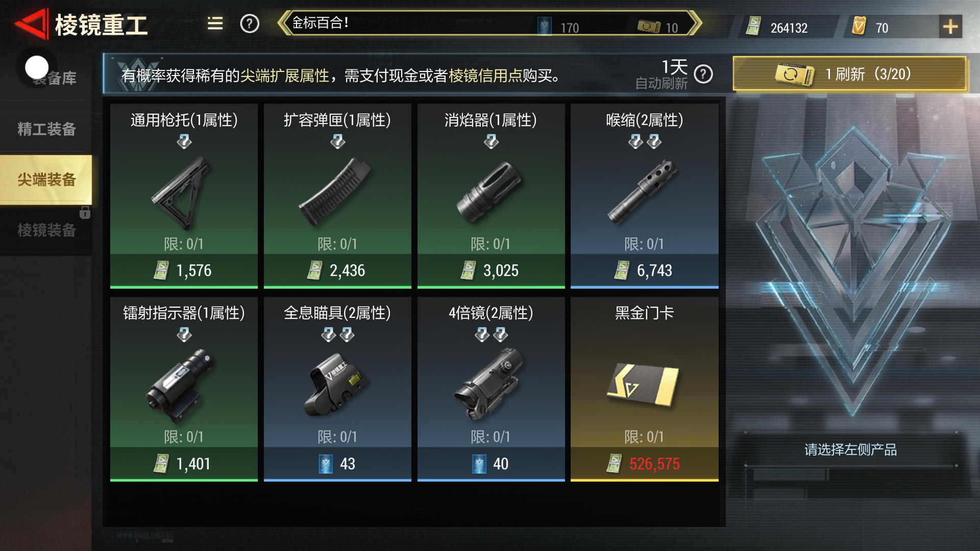Click the red back arrow icon
Viewport: 980px width, 551px height.
coord(31,24)
